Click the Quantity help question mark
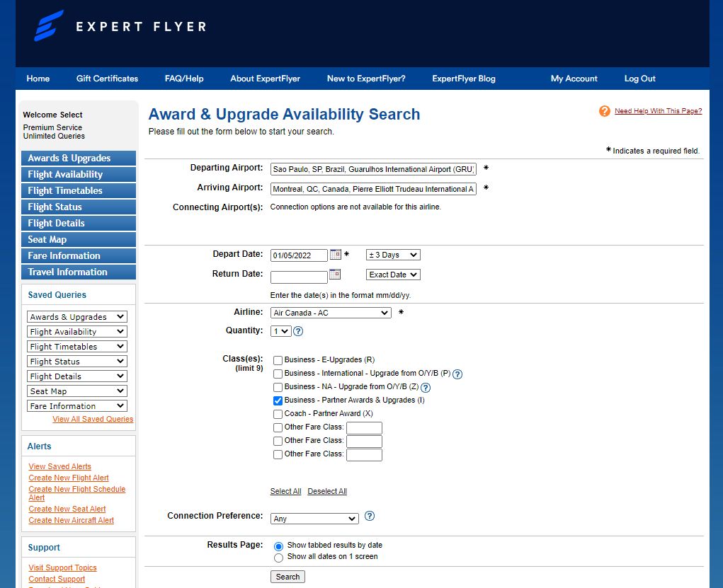Screen dimensions: 723x588 298,331
